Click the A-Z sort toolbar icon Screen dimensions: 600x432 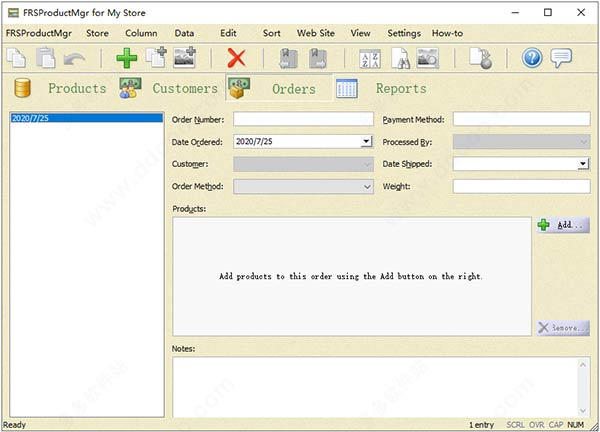(x=370, y=58)
